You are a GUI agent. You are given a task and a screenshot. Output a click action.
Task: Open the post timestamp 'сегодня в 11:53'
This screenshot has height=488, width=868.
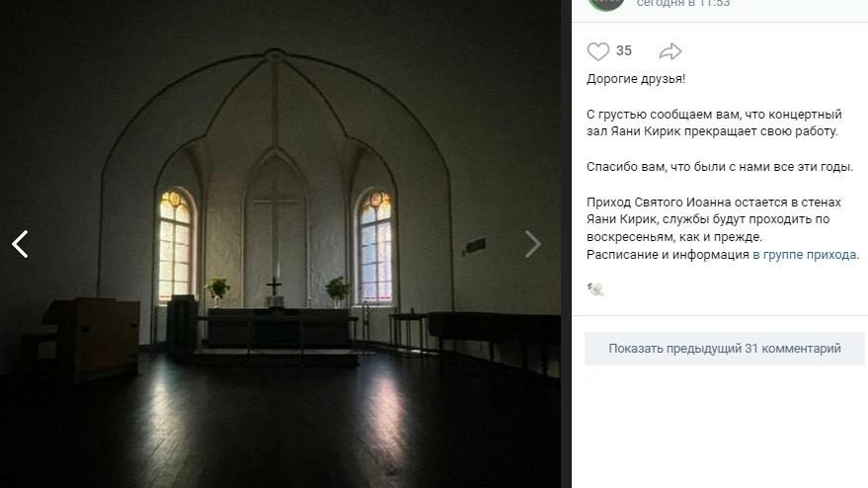click(683, 3)
